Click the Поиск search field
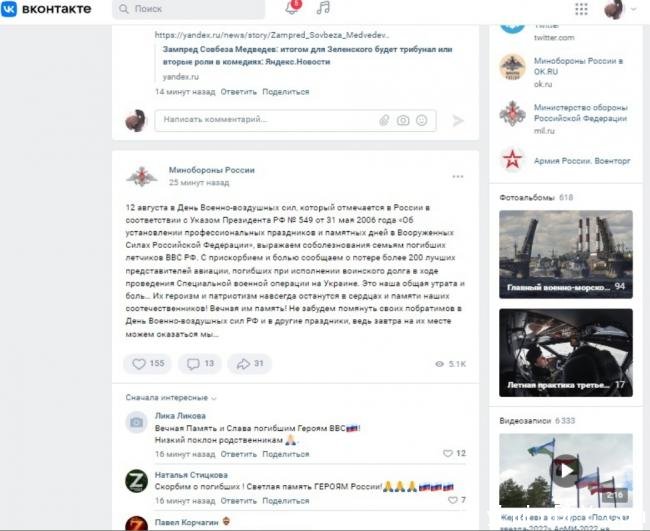 pyautogui.click(x=189, y=9)
